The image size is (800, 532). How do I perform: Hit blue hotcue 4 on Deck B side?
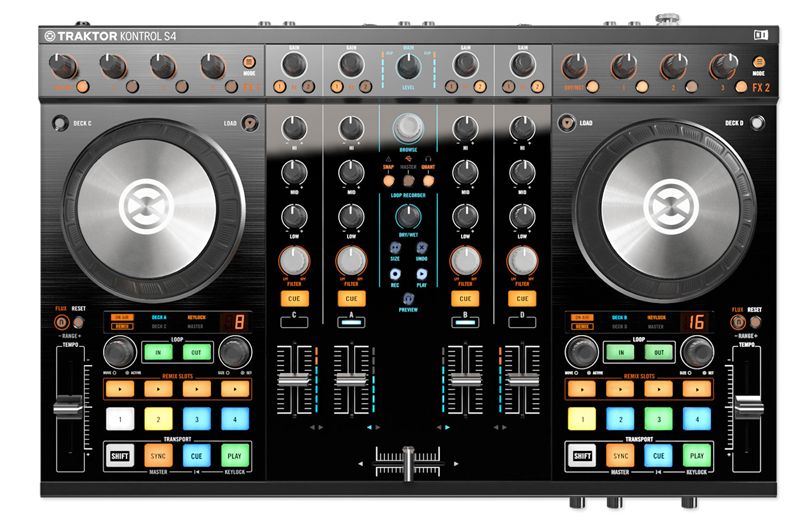[x=697, y=419]
